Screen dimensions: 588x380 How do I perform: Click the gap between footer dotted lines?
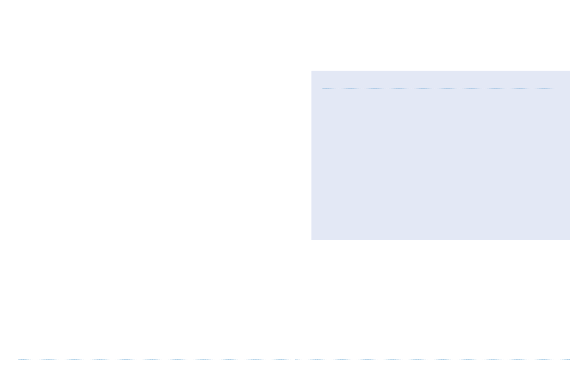click(x=294, y=360)
